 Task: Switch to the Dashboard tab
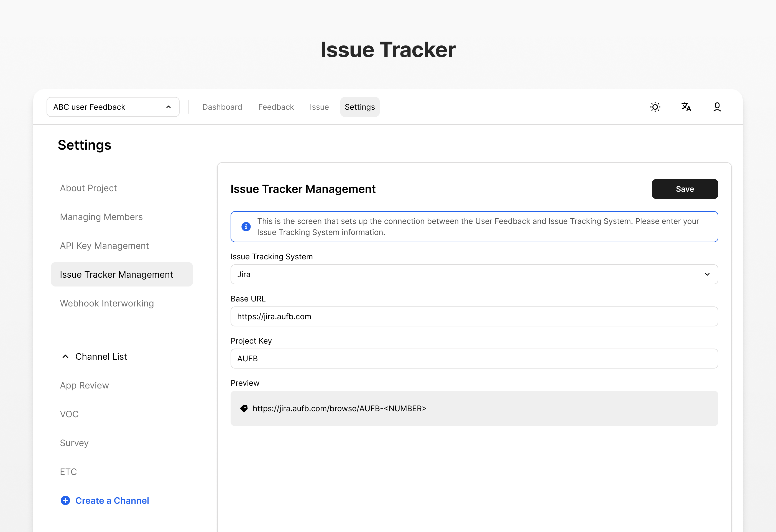(x=222, y=107)
